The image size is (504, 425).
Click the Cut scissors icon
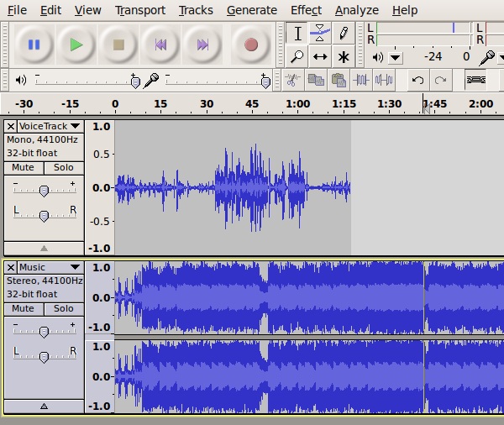[x=292, y=81]
